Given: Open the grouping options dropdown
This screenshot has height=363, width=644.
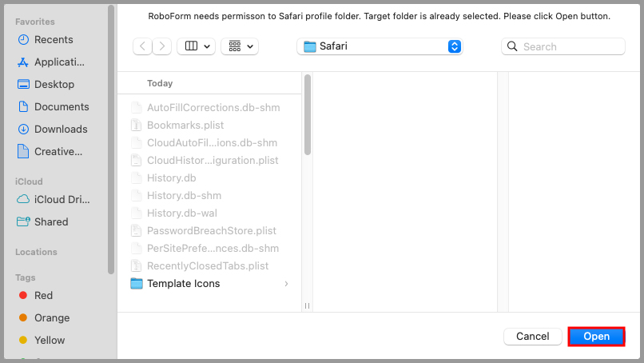Looking at the screenshot, I should (240, 46).
